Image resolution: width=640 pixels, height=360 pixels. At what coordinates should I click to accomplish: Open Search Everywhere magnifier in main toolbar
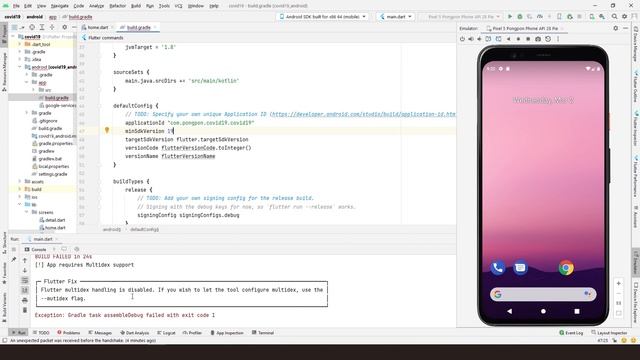614,17
